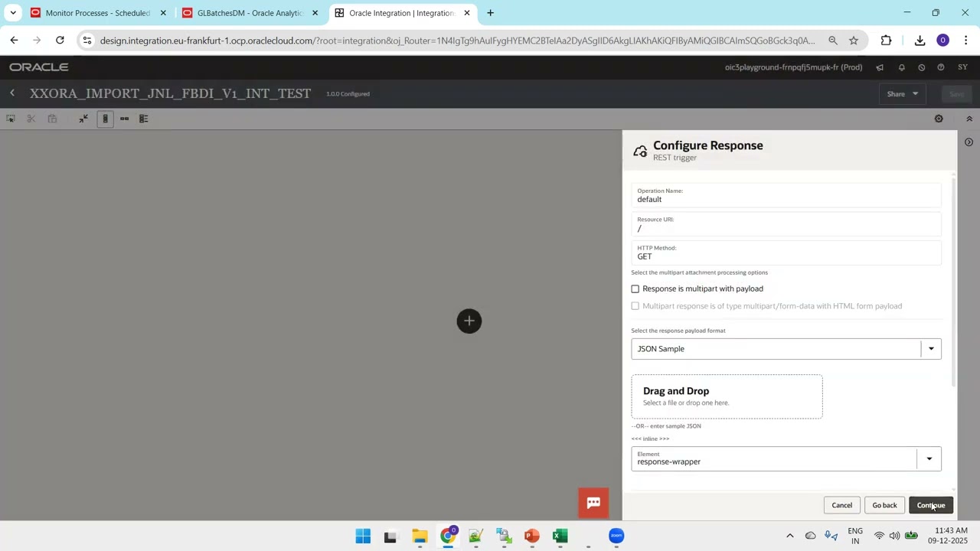980x551 pixels.
Task: Click the Continue button
Action: click(x=931, y=505)
